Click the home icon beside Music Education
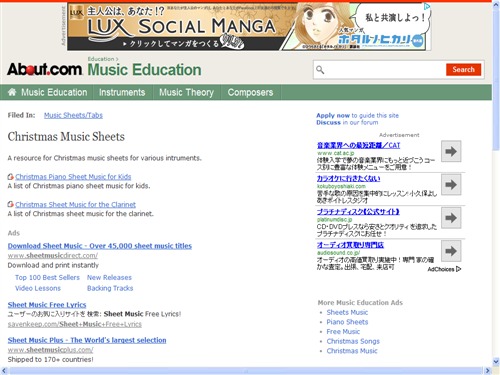This screenshot has width=500, height=375. coord(12,92)
